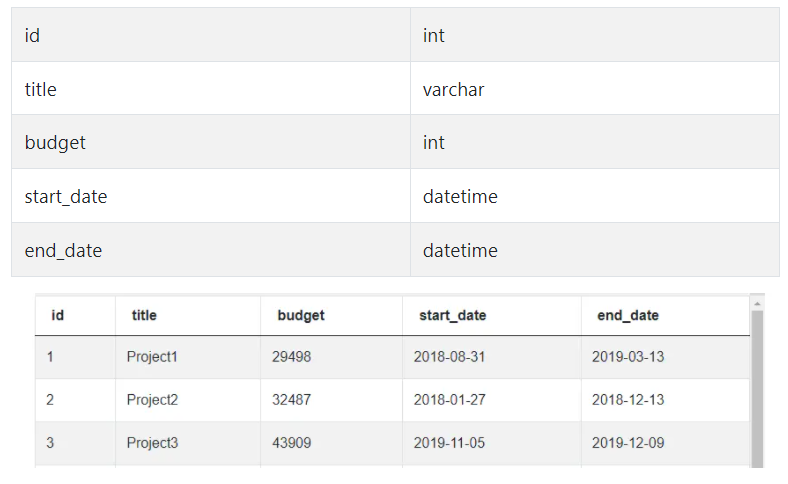Screen dimensions: 788x484
Task: Click end date 2018-12-13
Action: coord(628,400)
